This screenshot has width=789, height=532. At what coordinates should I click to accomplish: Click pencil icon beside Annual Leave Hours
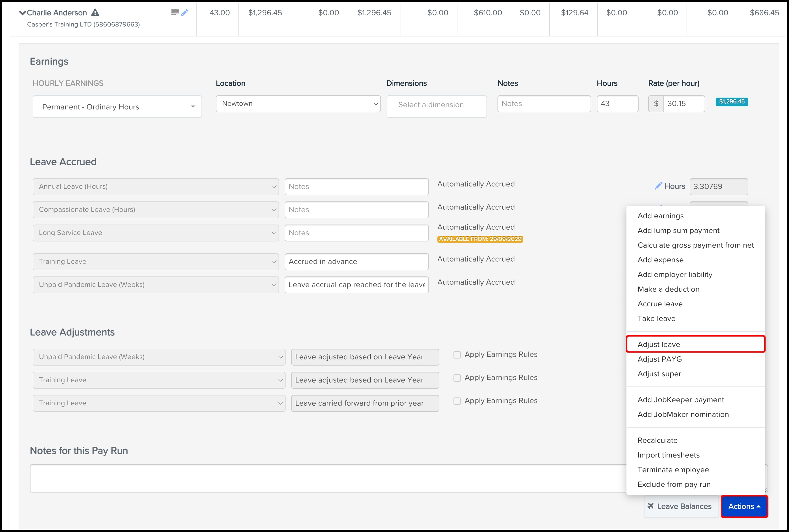658,186
